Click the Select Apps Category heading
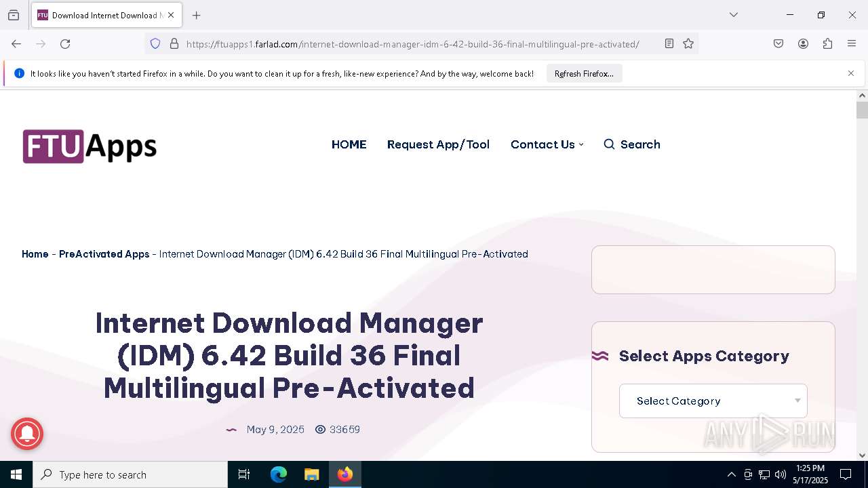Screen dimensions: 868x488 (704, 356)
